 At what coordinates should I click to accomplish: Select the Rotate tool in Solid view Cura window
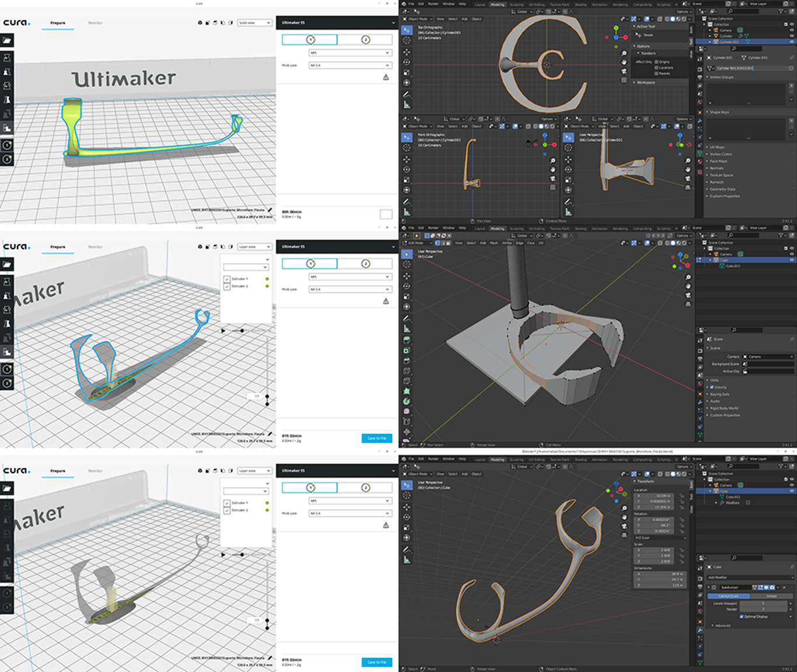click(x=7, y=86)
